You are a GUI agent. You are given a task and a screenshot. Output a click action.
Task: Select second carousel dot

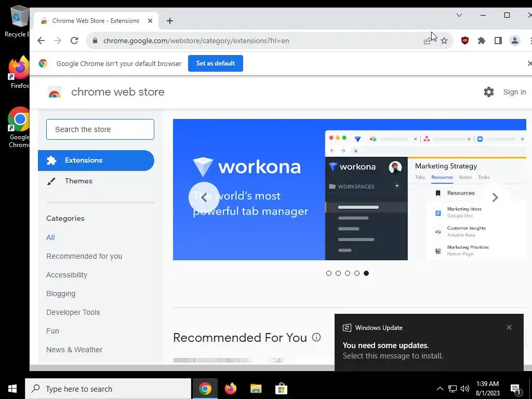click(338, 273)
